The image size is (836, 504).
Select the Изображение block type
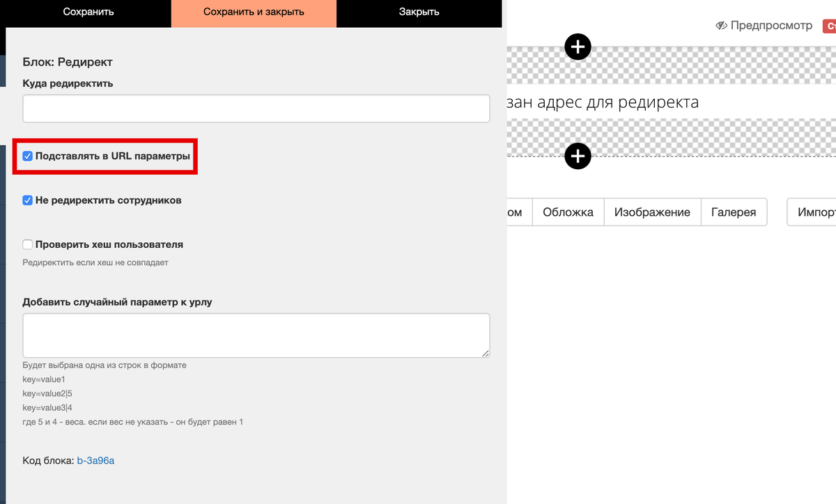click(652, 212)
